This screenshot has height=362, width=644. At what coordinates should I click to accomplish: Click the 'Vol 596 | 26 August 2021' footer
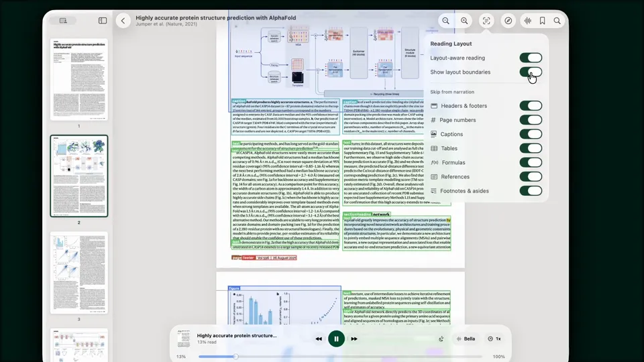point(276,257)
